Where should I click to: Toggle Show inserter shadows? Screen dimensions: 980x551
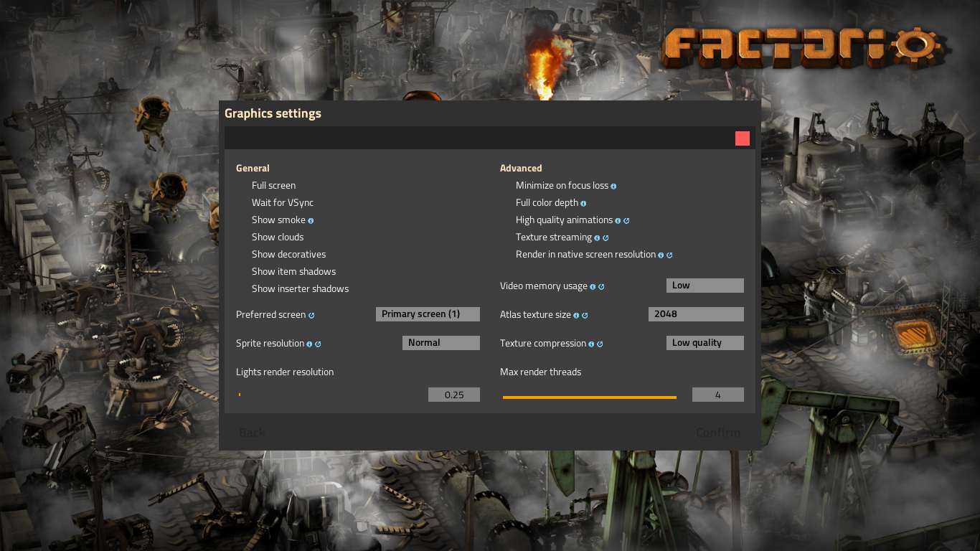click(300, 288)
